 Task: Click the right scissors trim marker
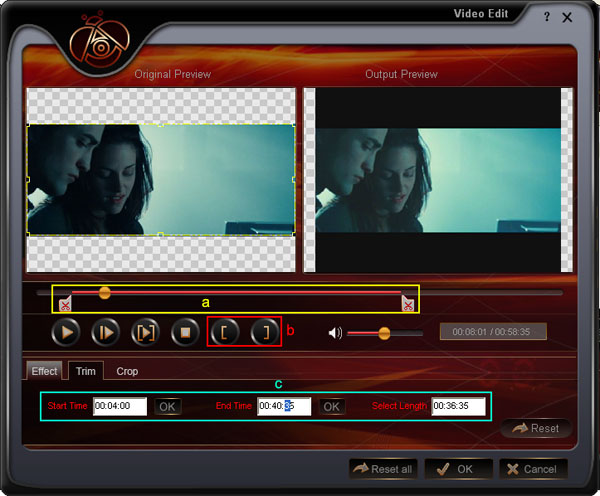point(408,303)
